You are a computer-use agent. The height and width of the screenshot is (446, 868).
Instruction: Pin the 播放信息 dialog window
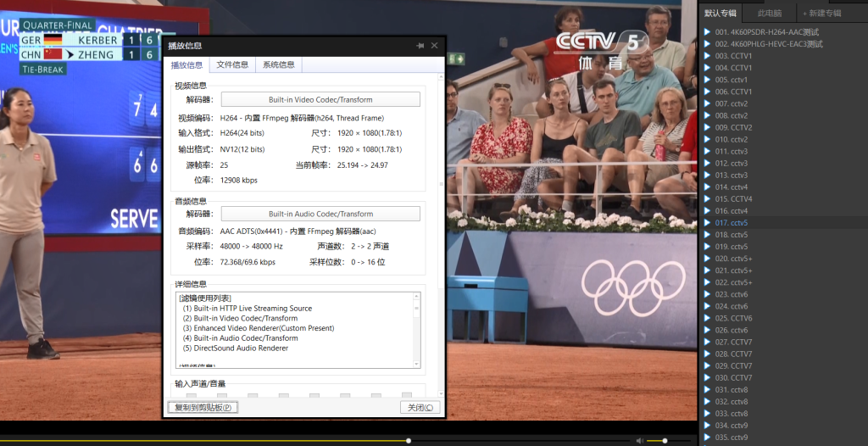point(420,46)
